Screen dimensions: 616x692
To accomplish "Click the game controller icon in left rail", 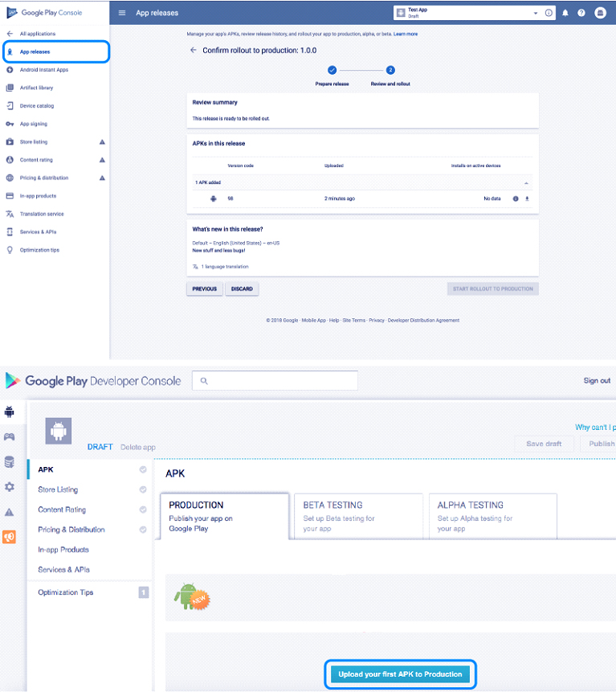I will [x=10, y=436].
